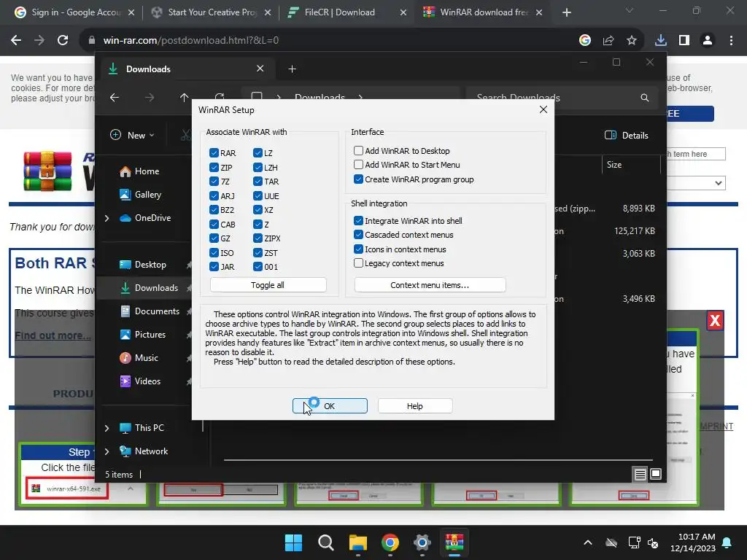Viewport: 747px width, 560px height.
Task: Click the Toggle all button
Action: tap(268, 285)
